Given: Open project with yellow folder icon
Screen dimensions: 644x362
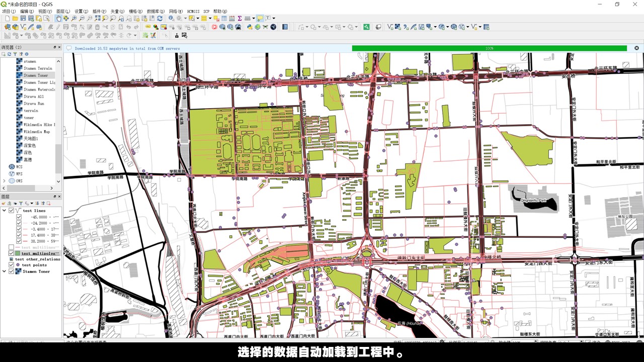Looking at the screenshot, I should coord(15,18).
